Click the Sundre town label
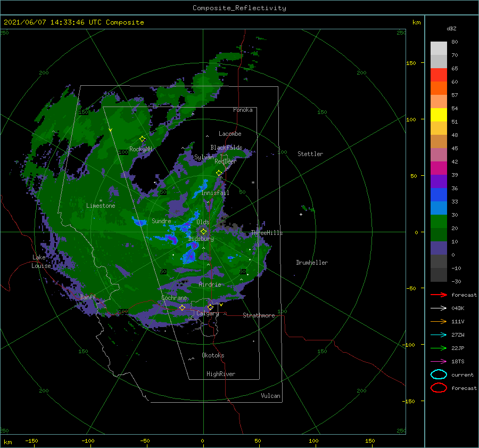 pos(161,221)
